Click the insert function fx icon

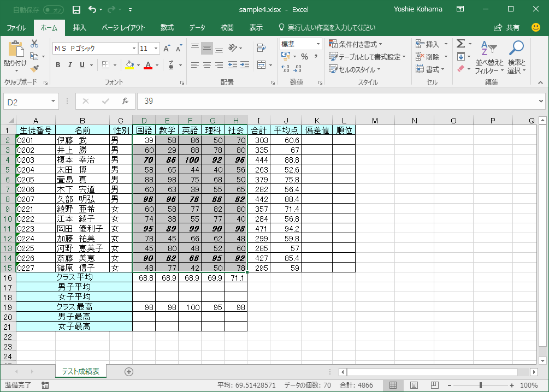point(125,101)
